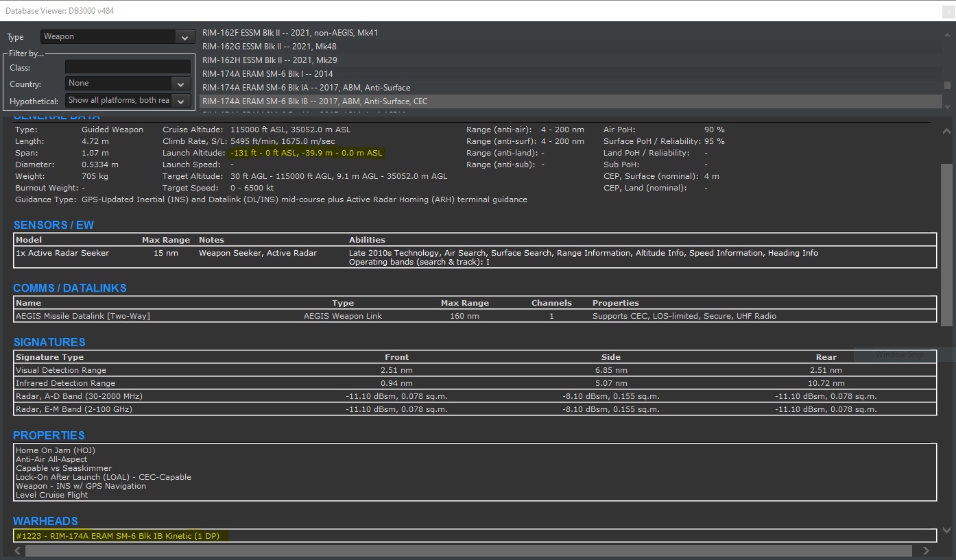Click the Level Cruise Flight property
The width and height of the screenshot is (956, 560).
click(x=52, y=495)
